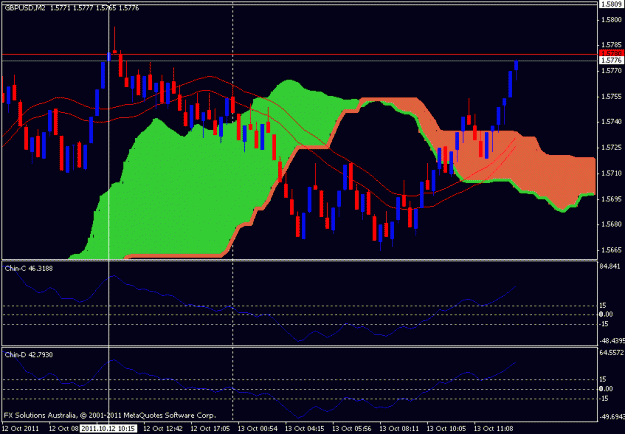Image resolution: width=625 pixels, height=434 pixels.
Task: Click the last blue candle at 1.5776
Action: coord(516,66)
